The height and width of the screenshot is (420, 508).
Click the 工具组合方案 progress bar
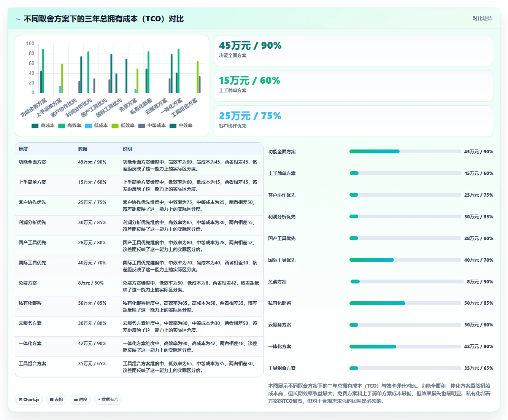tap(405, 368)
